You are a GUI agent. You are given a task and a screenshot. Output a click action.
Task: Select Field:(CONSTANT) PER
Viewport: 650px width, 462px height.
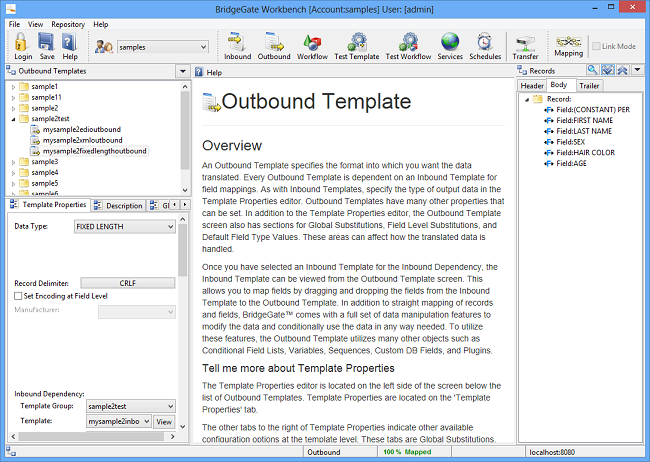pos(593,110)
